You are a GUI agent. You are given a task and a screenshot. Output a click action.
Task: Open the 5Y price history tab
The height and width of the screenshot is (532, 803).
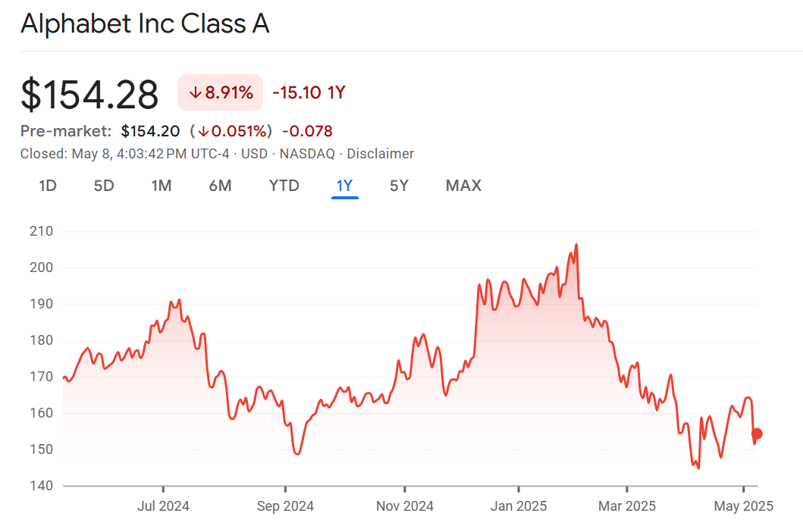[399, 186]
